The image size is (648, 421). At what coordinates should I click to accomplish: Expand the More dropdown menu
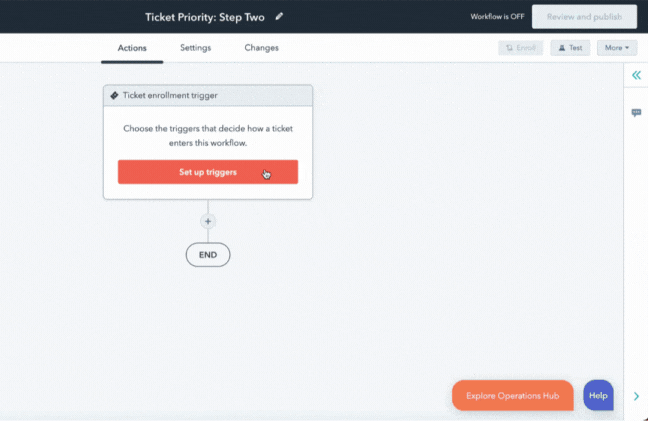(x=616, y=48)
